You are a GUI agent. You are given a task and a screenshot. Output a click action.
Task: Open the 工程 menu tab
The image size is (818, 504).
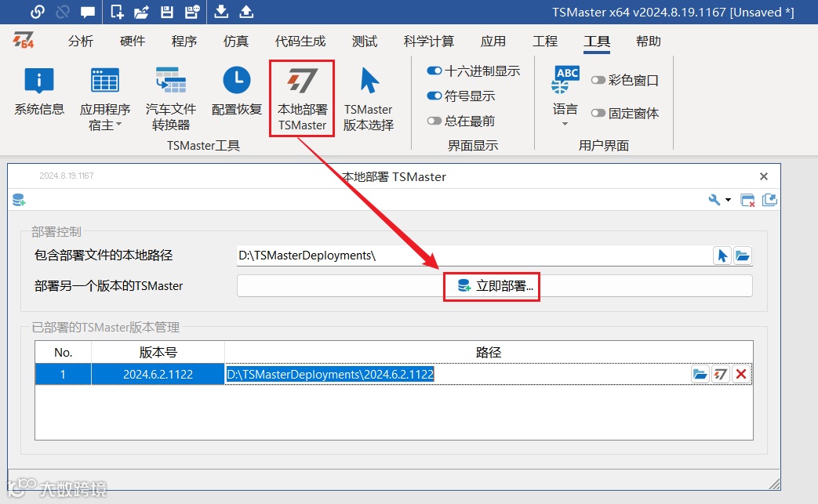(545, 42)
